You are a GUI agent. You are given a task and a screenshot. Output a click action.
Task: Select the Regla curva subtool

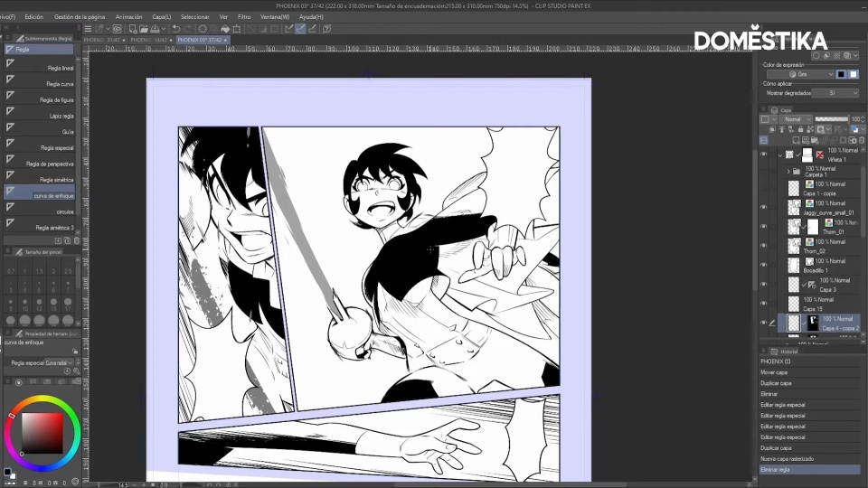39,81
